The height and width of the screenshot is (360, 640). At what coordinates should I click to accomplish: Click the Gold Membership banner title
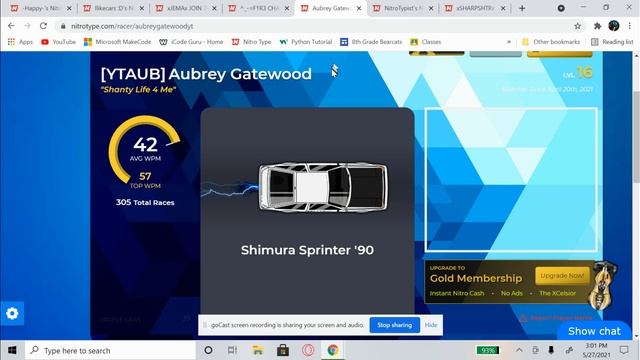click(x=476, y=278)
